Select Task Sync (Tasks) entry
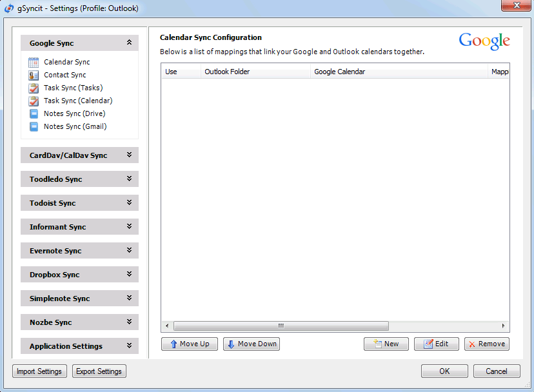The height and width of the screenshot is (392, 534). coord(74,88)
